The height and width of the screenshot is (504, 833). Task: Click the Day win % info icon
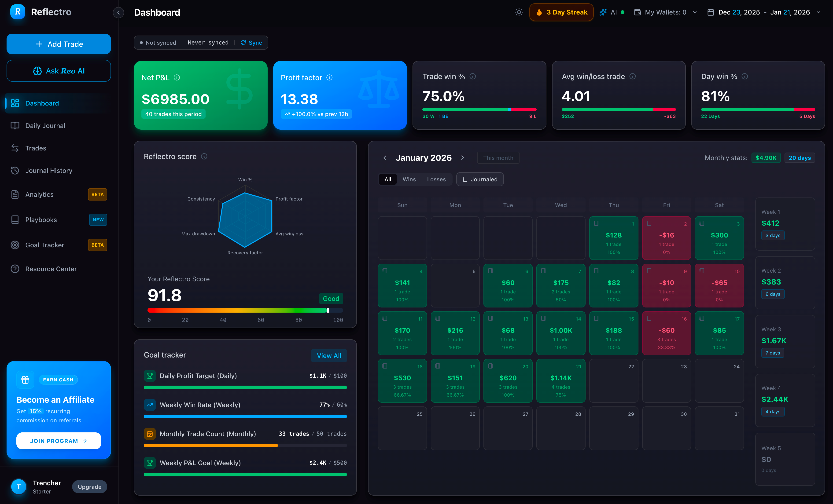point(745,76)
